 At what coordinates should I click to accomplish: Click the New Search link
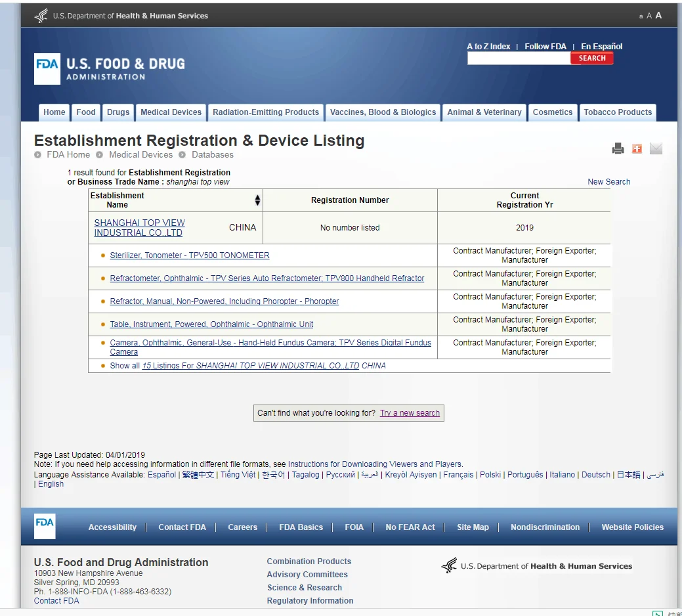click(x=608, y=182)
